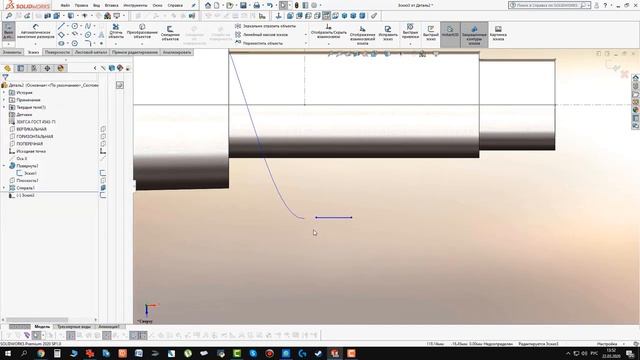The image size is (640, 360).
Task: Expand the Спираль1 feature node
Action: 4,188
